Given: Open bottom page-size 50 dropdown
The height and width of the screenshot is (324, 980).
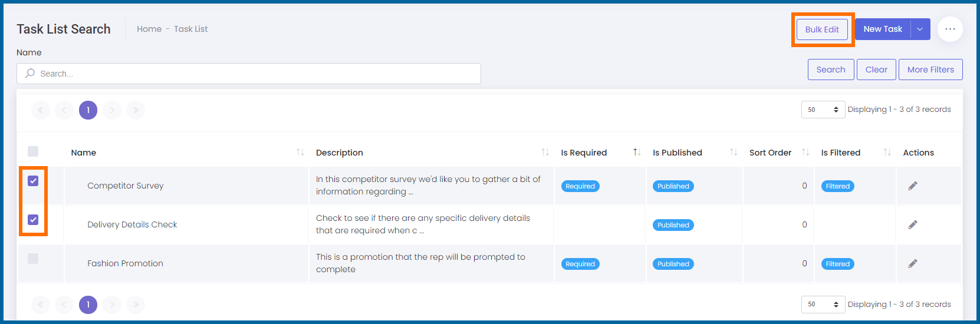Looking at the screenshot, I should [823, 305].
